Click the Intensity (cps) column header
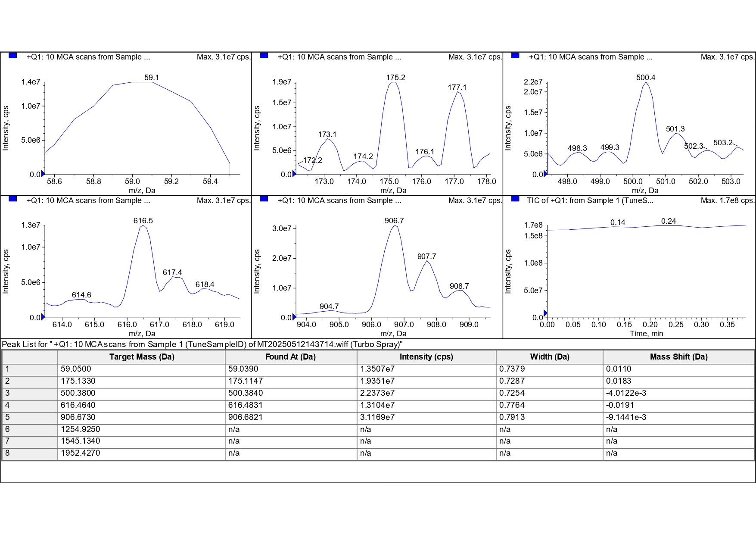This screenshot has height=535, width=756. (426, 357)
